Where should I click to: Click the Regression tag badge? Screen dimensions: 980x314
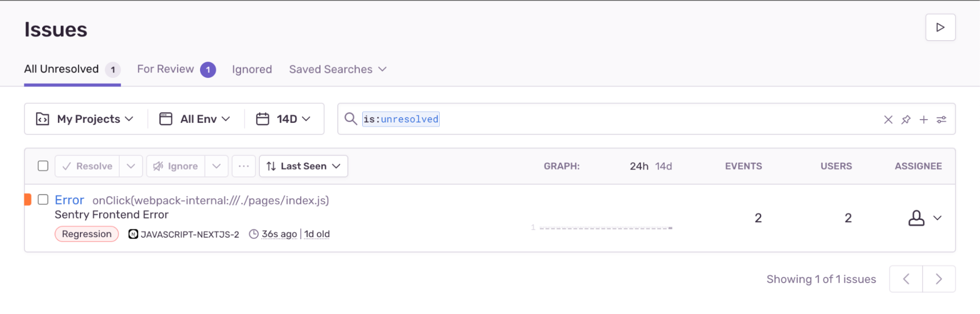pyautogui.click(x=87, y=234)
